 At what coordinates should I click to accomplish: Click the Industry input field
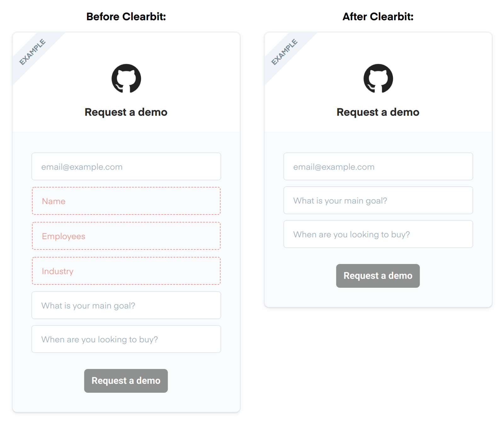click(x=126, y=271)
